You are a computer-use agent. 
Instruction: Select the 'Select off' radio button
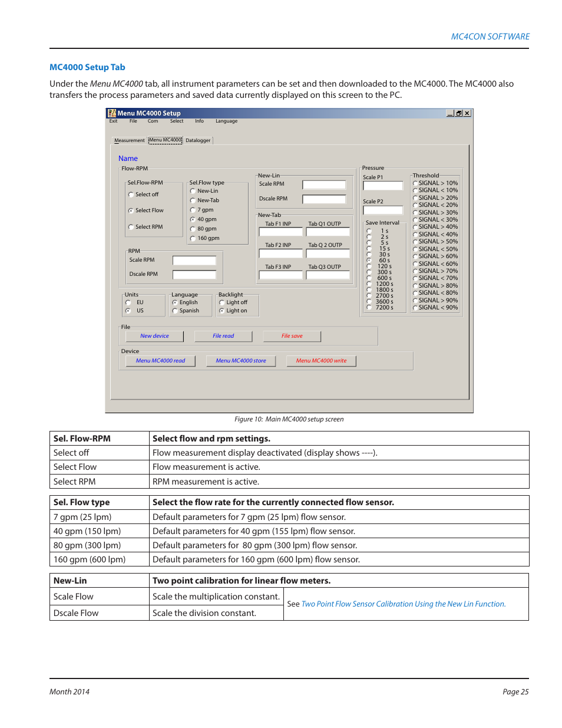(131, 195)
